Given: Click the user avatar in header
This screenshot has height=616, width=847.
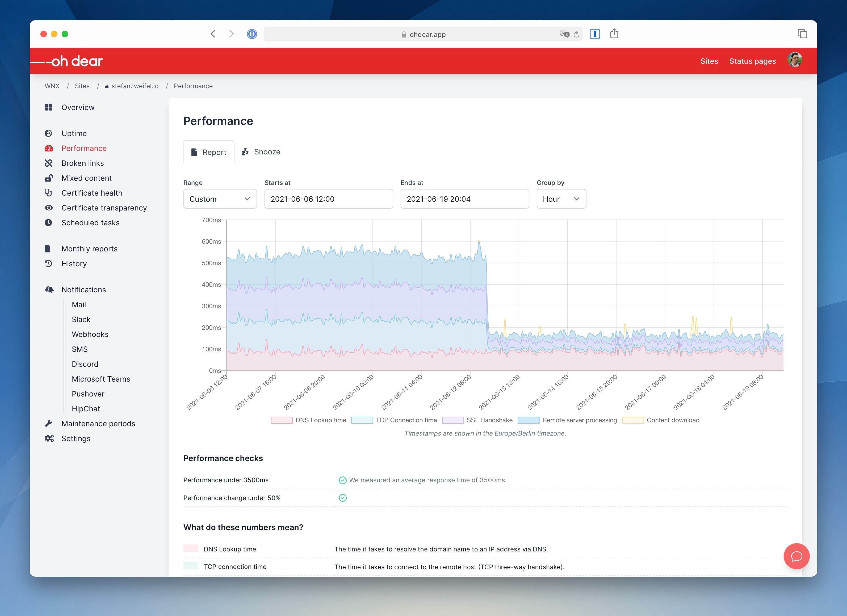Looking at the screenshot, I should (x=795, y=60).
